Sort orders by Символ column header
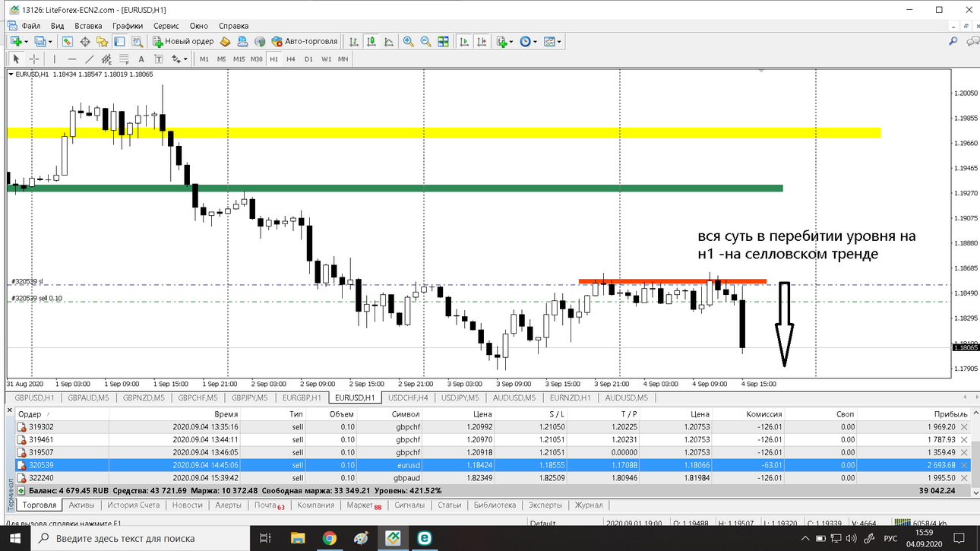The height and width of the screenshot is (551, 980). 406,414
